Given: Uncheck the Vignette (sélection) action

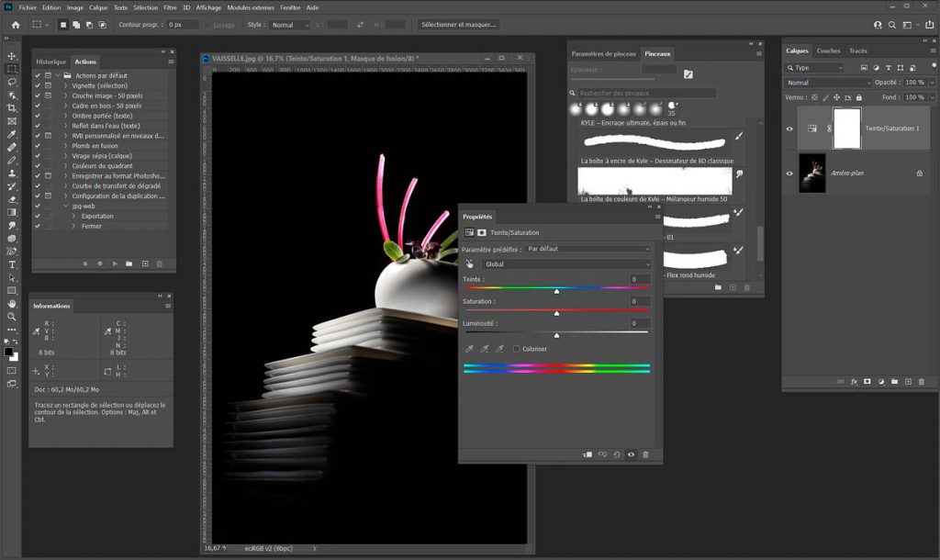Looking at the screenshot, I should (x=38, y=85).
